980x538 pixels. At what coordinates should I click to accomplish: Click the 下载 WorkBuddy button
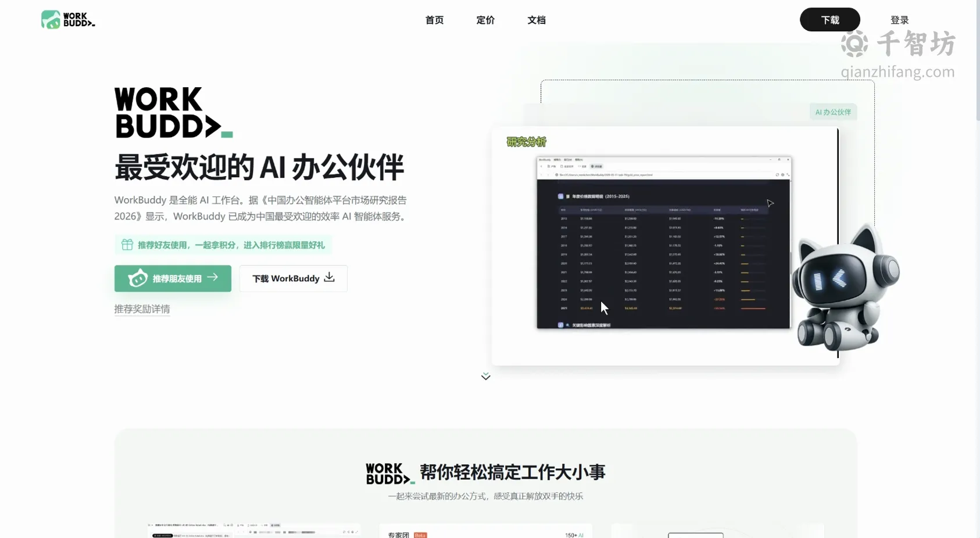[294, 278]
